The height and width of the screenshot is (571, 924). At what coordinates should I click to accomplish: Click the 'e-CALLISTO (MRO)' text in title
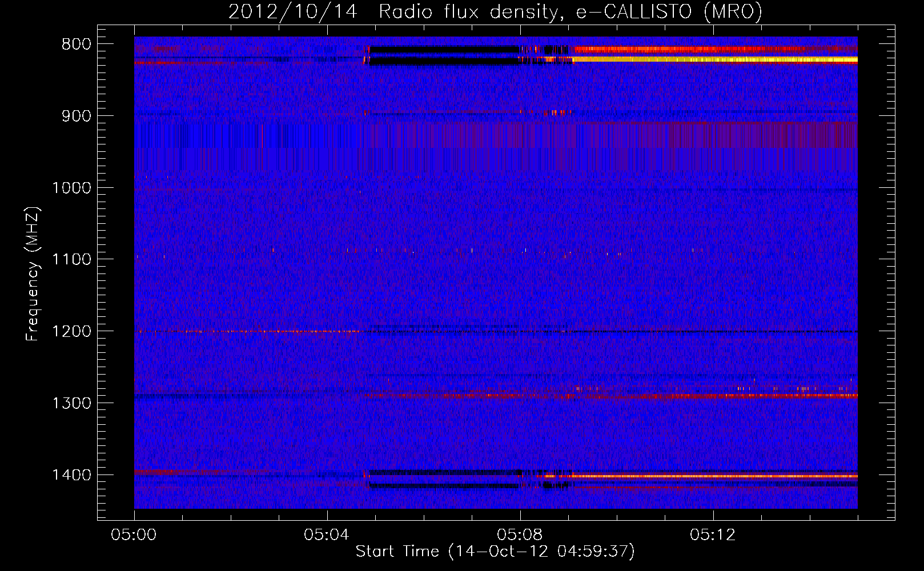(669, 12)
